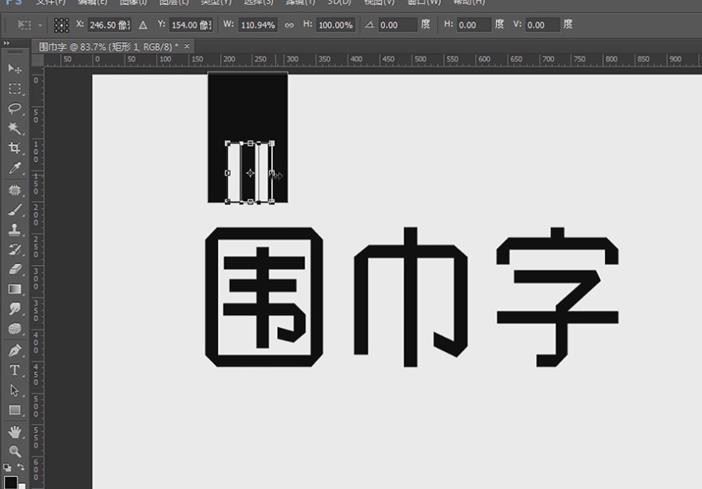Viewport: 702px width, 489px height.
Task: Select the Brush tool
Action: tap(14, 210)
